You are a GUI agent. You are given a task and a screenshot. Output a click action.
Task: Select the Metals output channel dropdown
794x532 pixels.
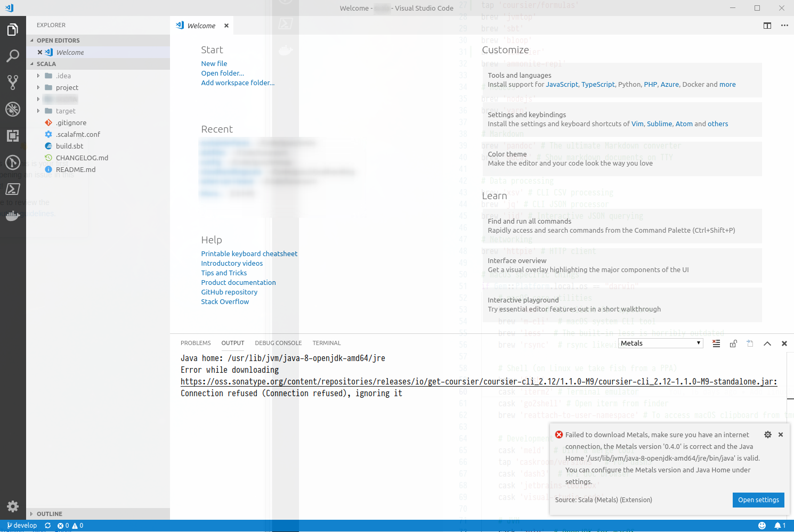tap(661, 343)
